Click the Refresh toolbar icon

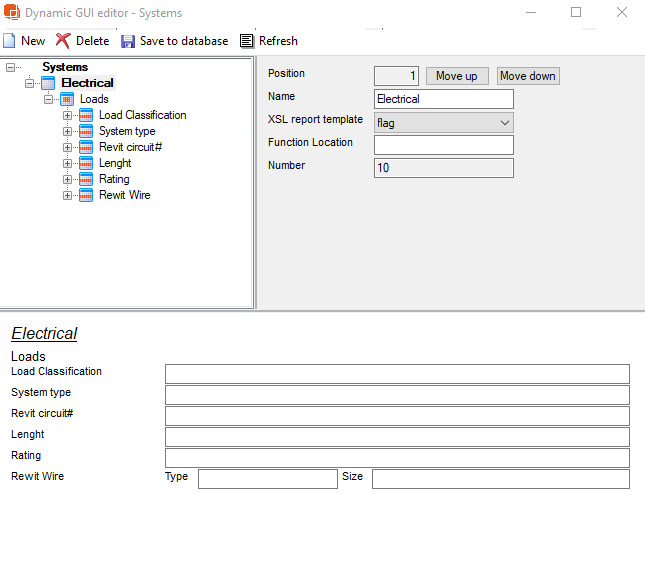pos(247,41)
